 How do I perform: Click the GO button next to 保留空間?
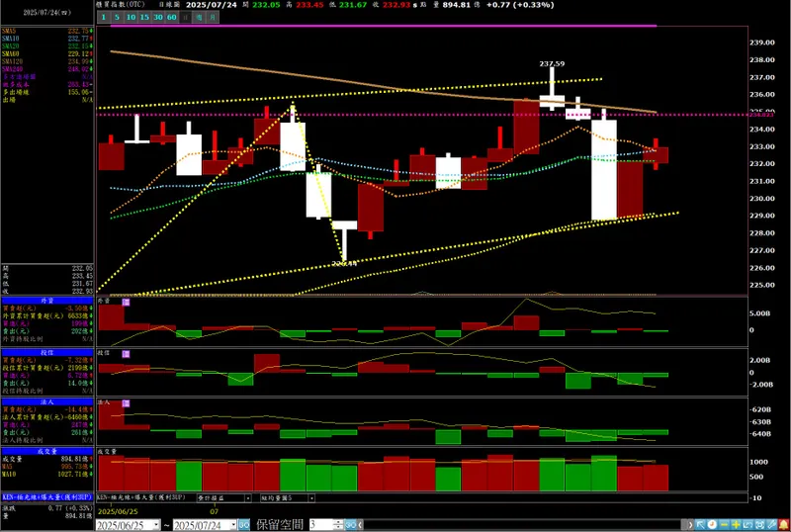pyautogui.click(x=351, y=525)
